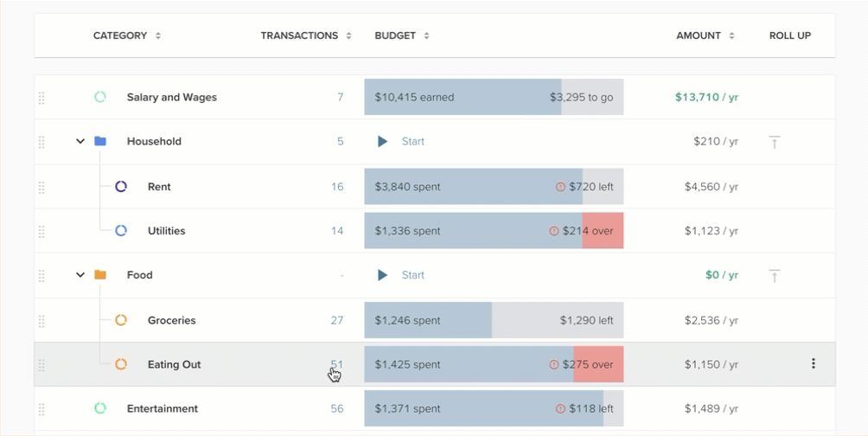The width and height of the screenshot is (868, 436).
Task: Start the Household budget
Action: coord(402,141)
